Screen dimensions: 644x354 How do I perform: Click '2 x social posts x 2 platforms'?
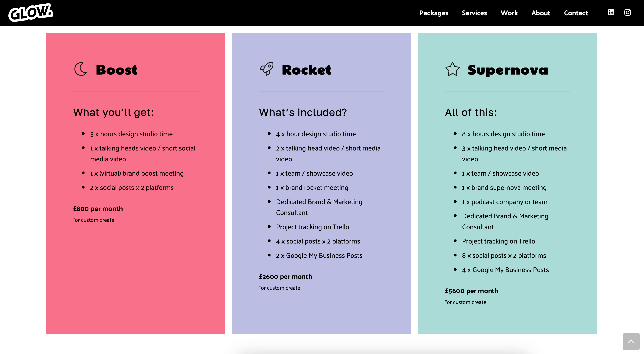[x=132, y=187]
